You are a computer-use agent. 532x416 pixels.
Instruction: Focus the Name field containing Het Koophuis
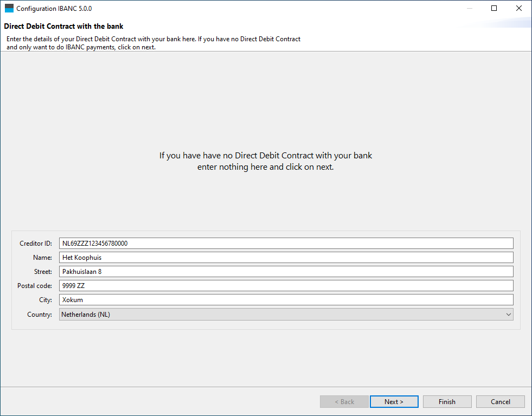[286, 258]
